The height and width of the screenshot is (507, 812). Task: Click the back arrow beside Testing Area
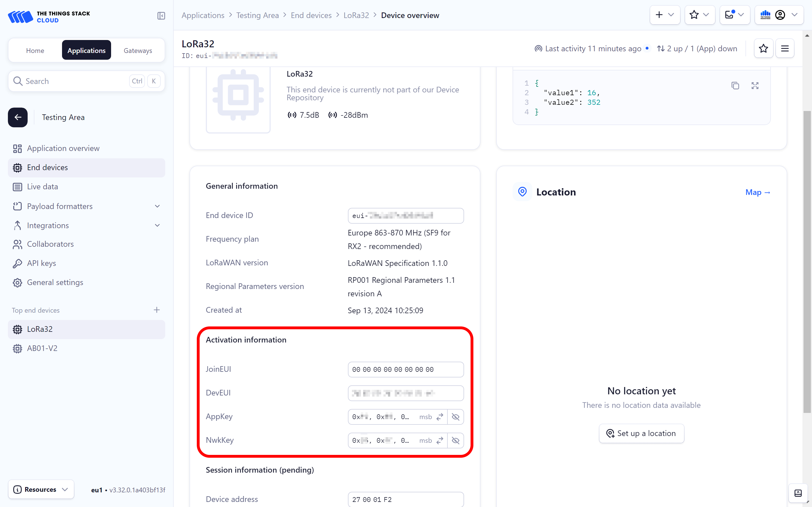click(x=18, y=117)
